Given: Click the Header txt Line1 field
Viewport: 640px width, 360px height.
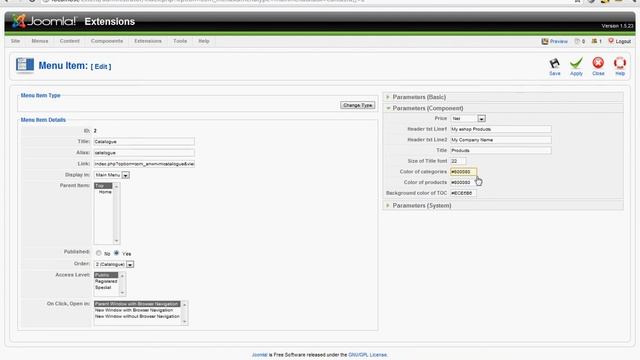Looking at the screenshot, I should click(500, 129).
